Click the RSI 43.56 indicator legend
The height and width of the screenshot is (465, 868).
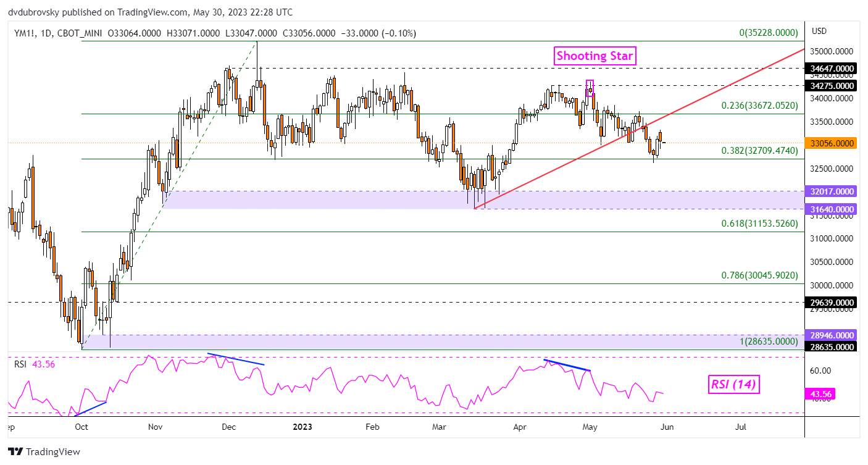(x=35, y=364)
